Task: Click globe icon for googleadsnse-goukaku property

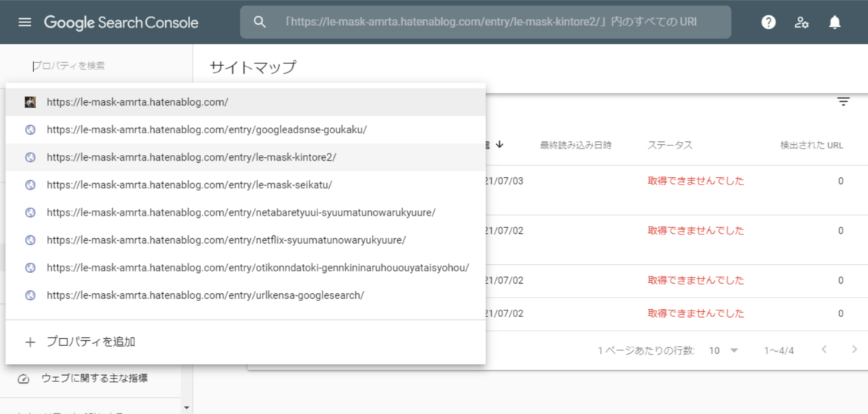Action: 30,130
